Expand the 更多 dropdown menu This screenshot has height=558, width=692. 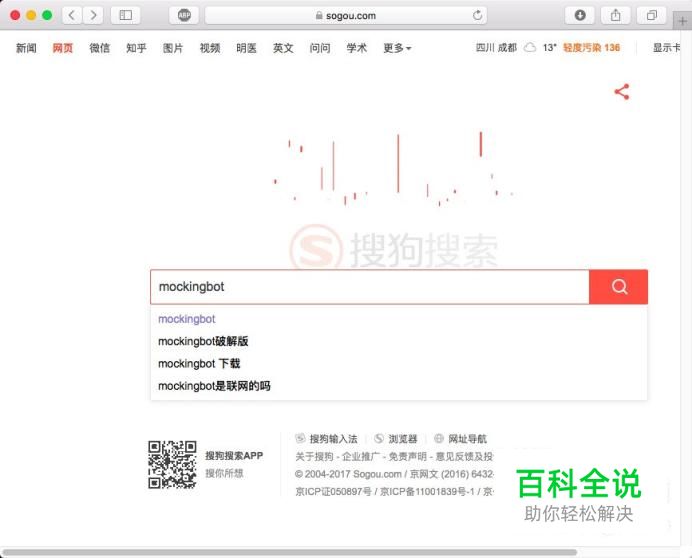397,48
